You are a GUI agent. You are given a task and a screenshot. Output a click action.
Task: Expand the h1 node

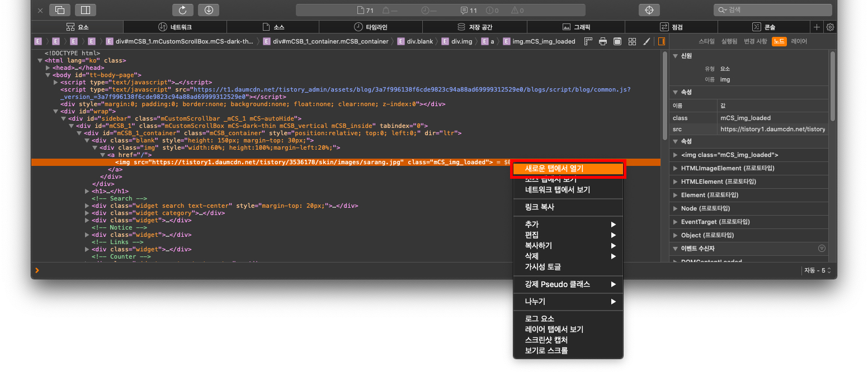(x=87, y=191)
